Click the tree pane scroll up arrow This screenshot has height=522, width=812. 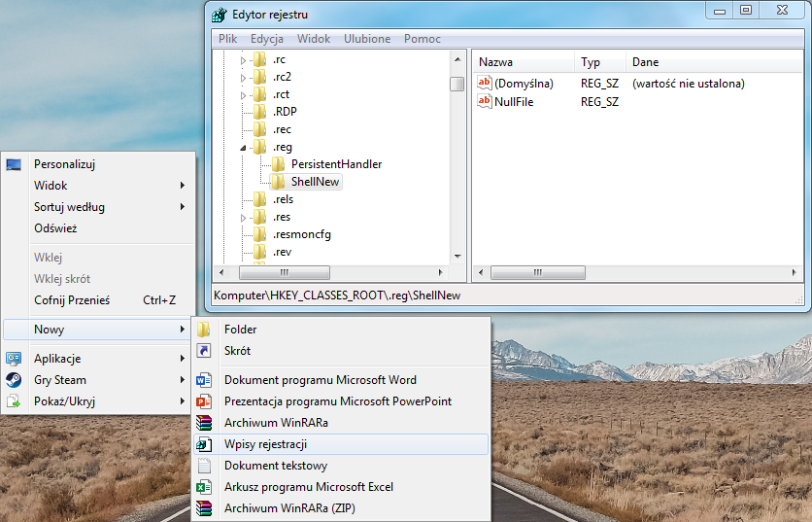tap(457, 59)
